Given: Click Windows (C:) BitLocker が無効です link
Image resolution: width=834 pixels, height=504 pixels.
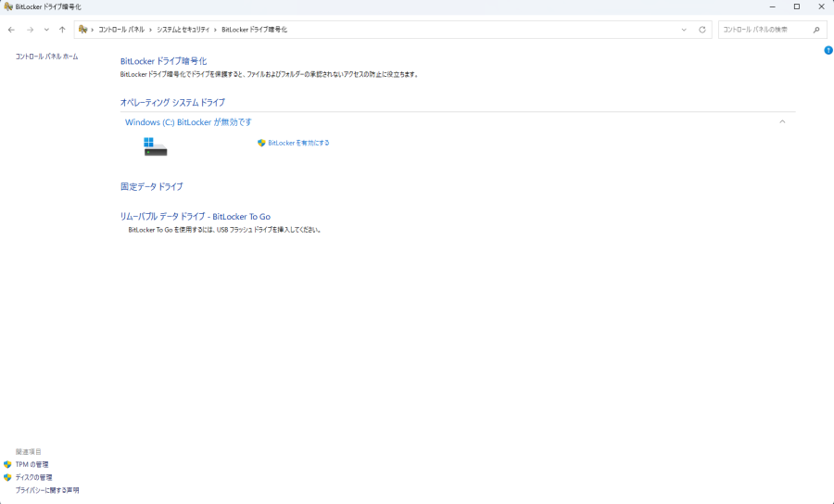Looking at the screenshot, I should (x=188, y=122).
